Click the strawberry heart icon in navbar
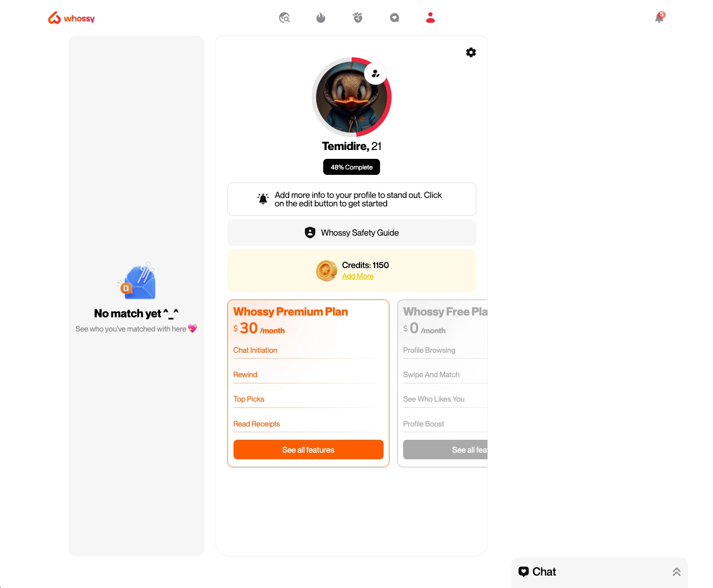 point(358,18)
